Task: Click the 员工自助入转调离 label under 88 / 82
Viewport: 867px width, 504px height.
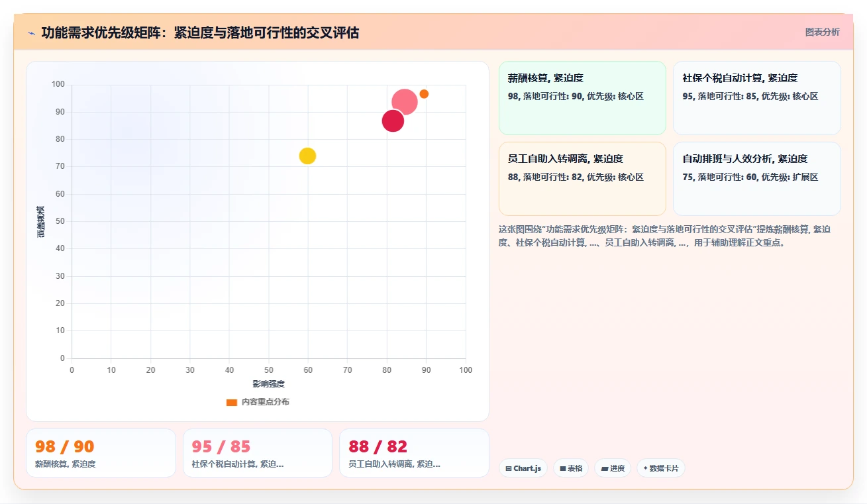Action: click(x=394, y=464)
